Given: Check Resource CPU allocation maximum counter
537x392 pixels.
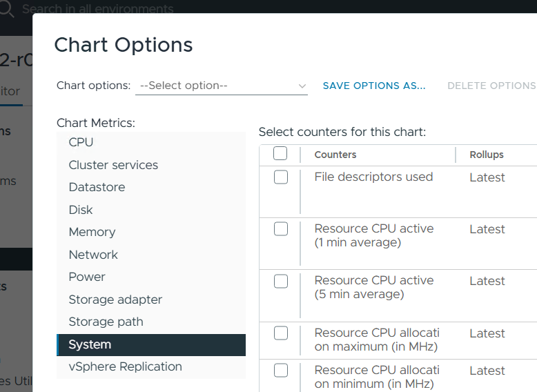Looking at the screenshot, I should coord(281,333).
